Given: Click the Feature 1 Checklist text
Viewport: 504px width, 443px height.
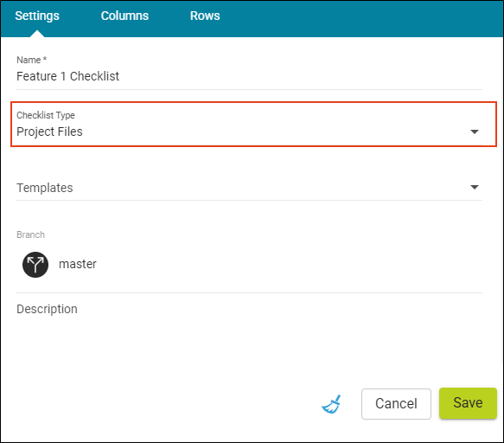Looking at the screenshot, I should click(67, 76).
